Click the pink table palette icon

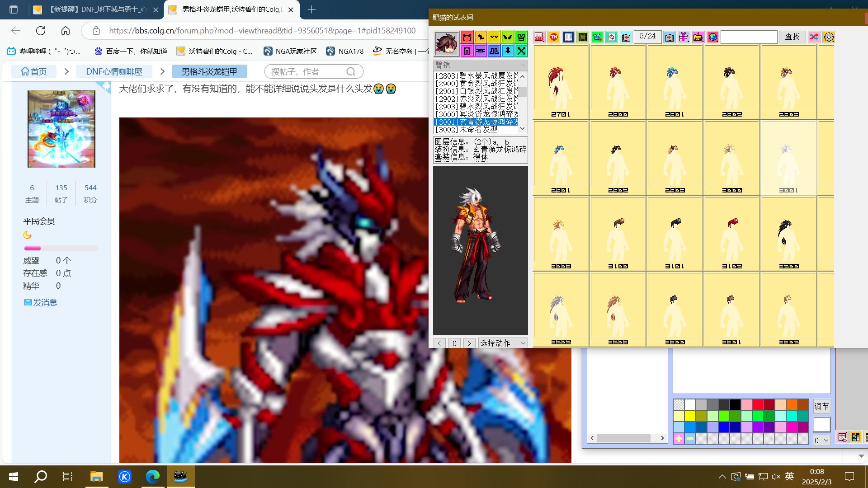(x=842, y=437)
